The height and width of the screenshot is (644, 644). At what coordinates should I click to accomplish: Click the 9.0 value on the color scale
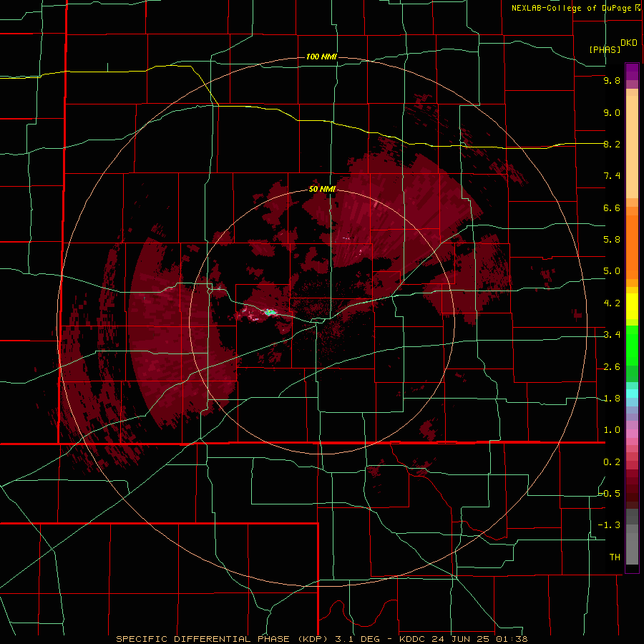click(x=612, y=112)
